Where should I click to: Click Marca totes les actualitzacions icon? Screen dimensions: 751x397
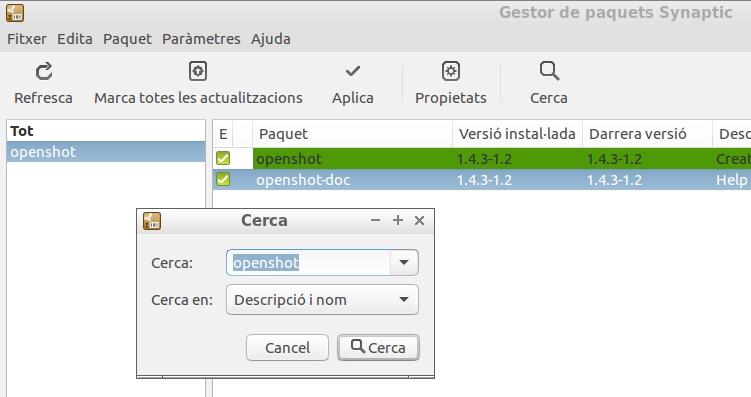[x=198, y=71]
